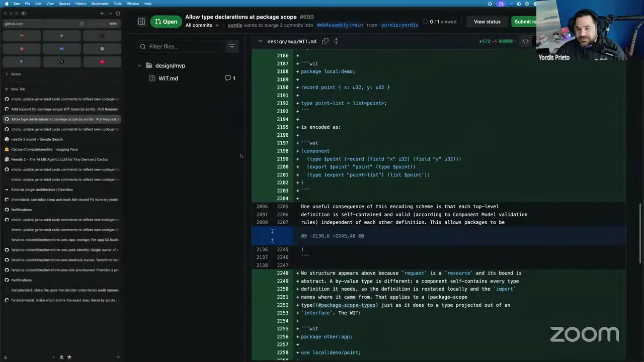
Task: Switch to External plugin architecture OpenBao tab
Action: point(62,190)
